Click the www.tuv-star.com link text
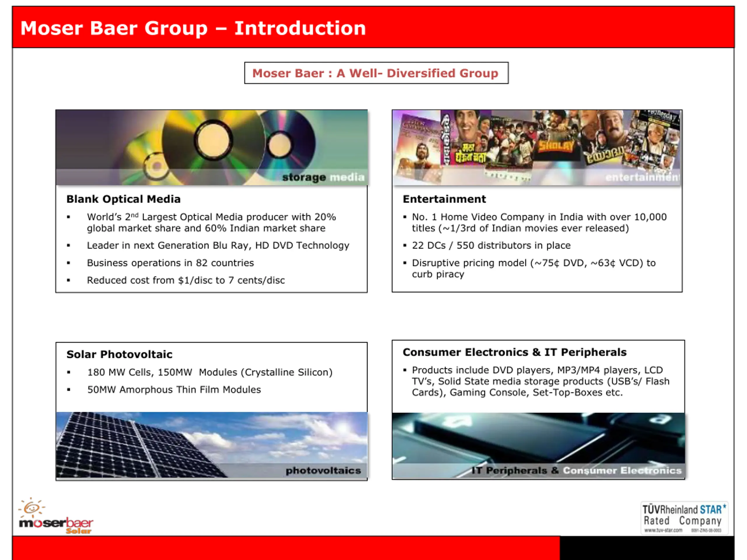 pos(663,530)
